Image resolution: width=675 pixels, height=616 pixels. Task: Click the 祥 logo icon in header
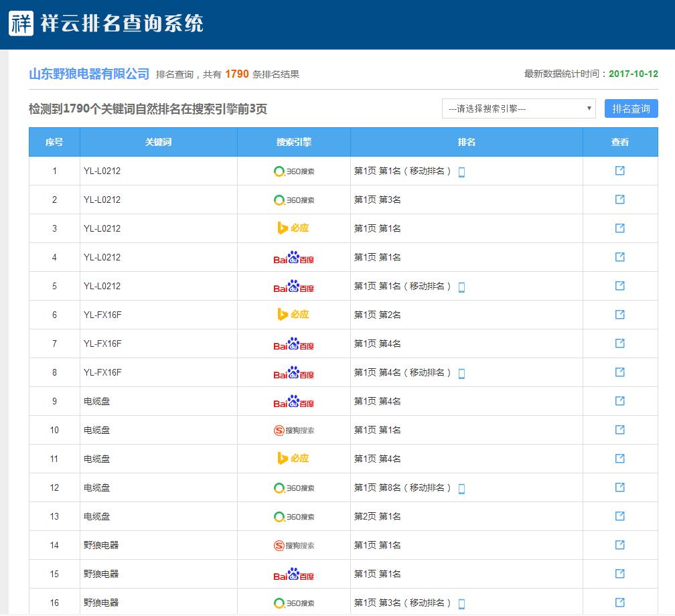21,23
